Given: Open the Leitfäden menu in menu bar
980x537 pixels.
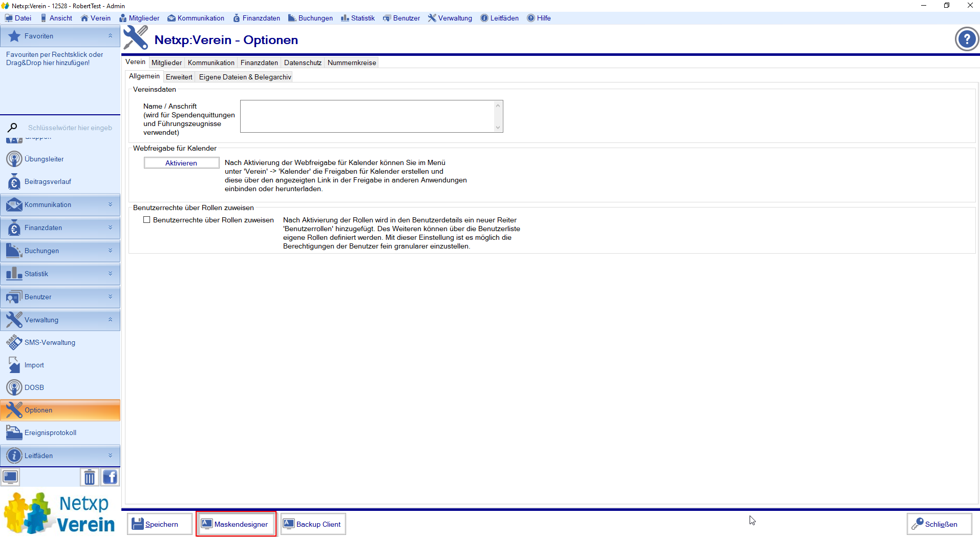Looking at the screenshot, I should (499, 18).
